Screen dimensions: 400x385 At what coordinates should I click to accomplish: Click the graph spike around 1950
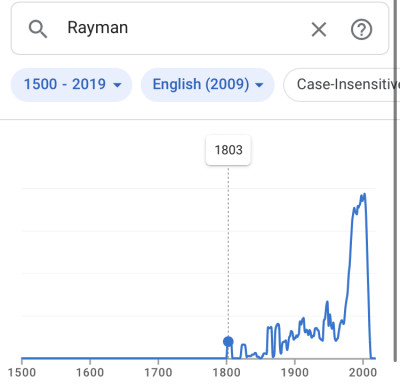coord(327,302)
